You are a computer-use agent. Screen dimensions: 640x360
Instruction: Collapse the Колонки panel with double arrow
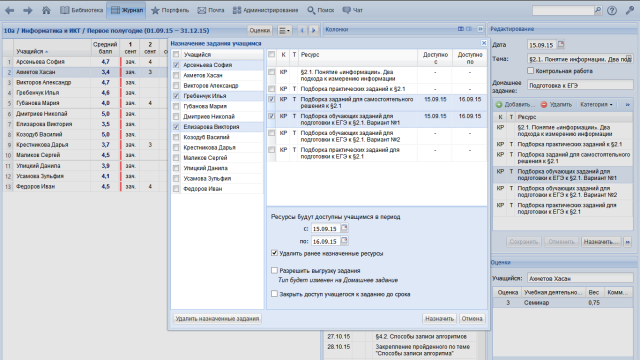(480, 29)
